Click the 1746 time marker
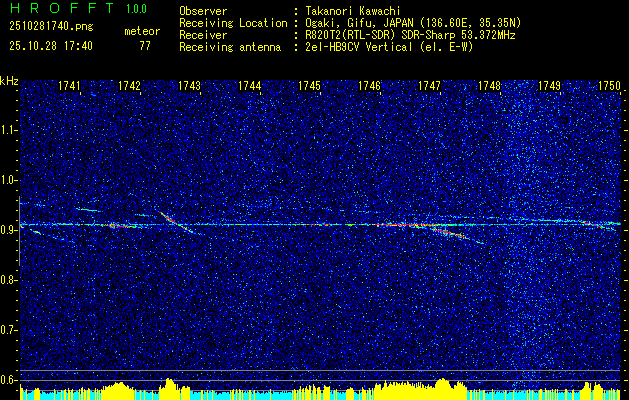Viewport: 629px width, 400px height. pyautogui.click(x=369, y=85)
